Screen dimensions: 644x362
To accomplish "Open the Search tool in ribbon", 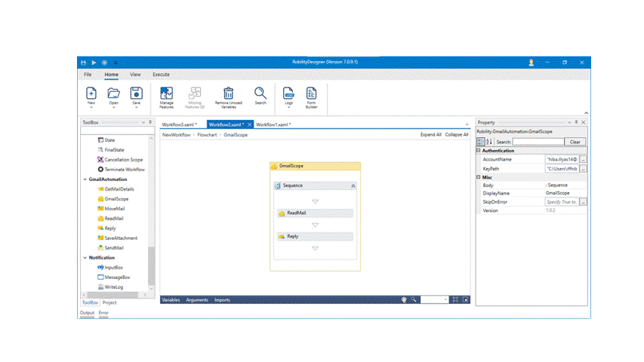I will pyautogui.click(x=260, y=94).
